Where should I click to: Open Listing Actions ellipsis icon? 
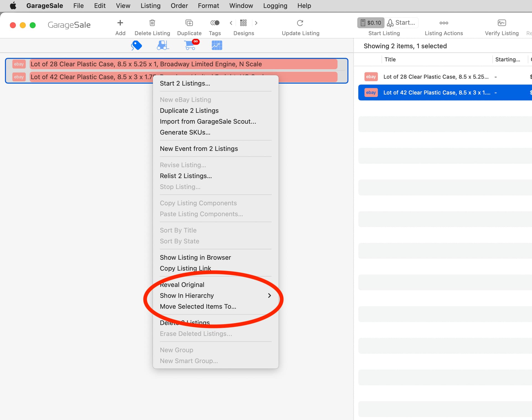[x=444, y=23]
